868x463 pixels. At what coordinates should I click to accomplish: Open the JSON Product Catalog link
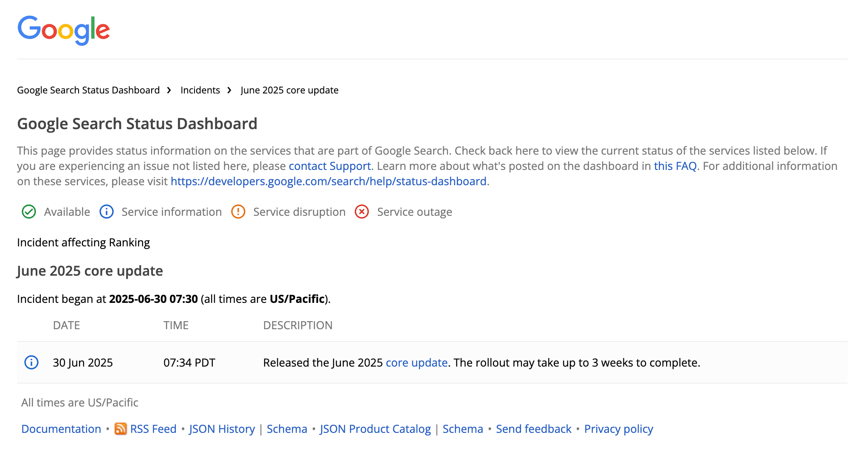point(375,429)
